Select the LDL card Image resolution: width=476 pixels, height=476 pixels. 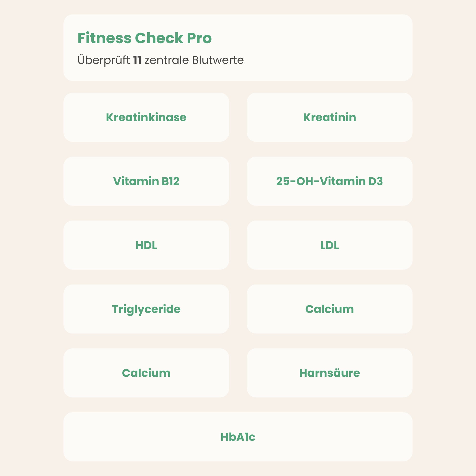pyautogui.click(x=329, y=245)
